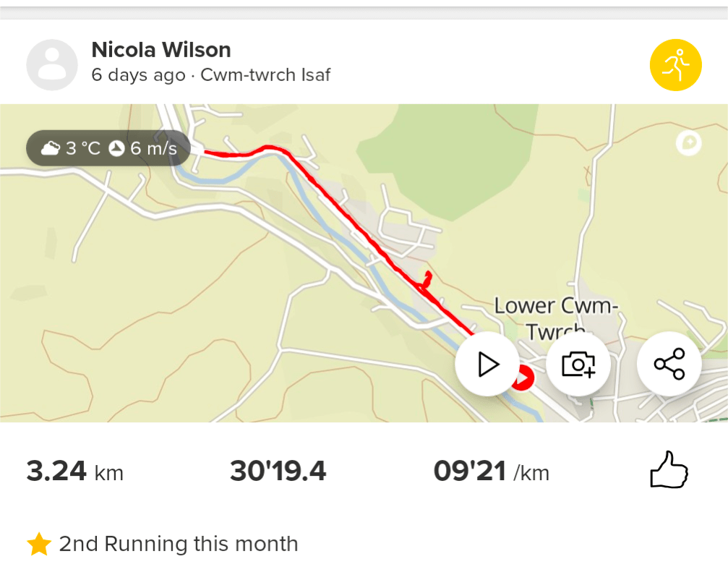Add a photo with the camera icon
The height and width of the screenshot is (567, 728).
click(578, 364)
